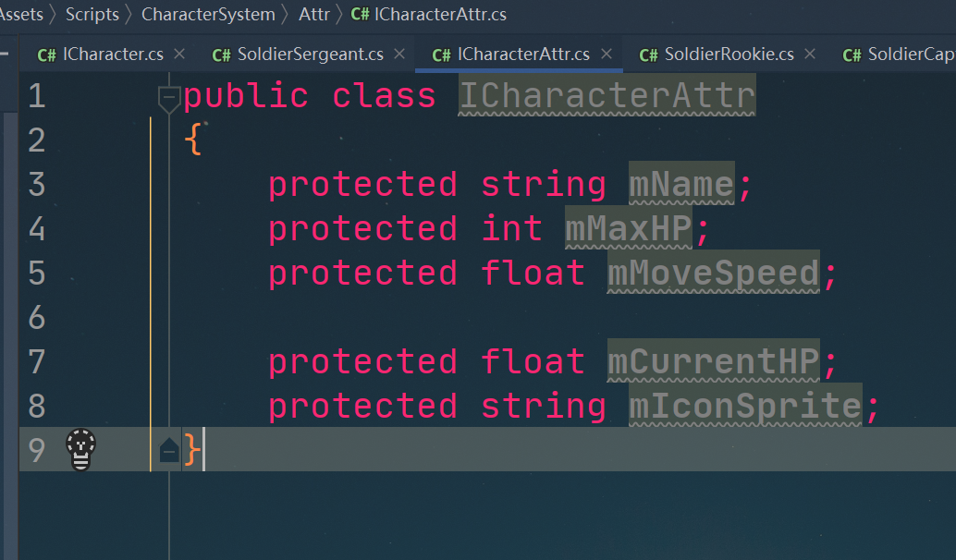The height and width of the screenshot is (560, 956).
Task: Close the ICharacter.cs tab
Action: (179, 54)
